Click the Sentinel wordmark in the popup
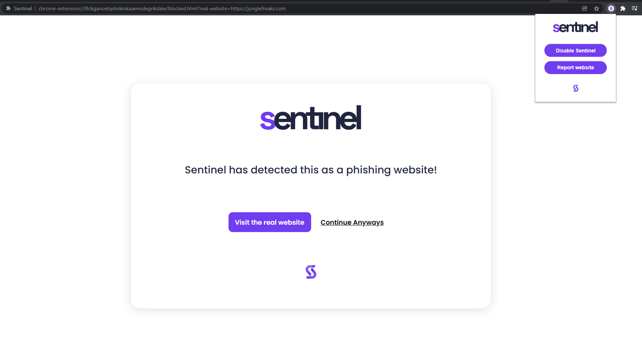Image resolution: width=642 pixels, height=364 pixels. (575, 27)
